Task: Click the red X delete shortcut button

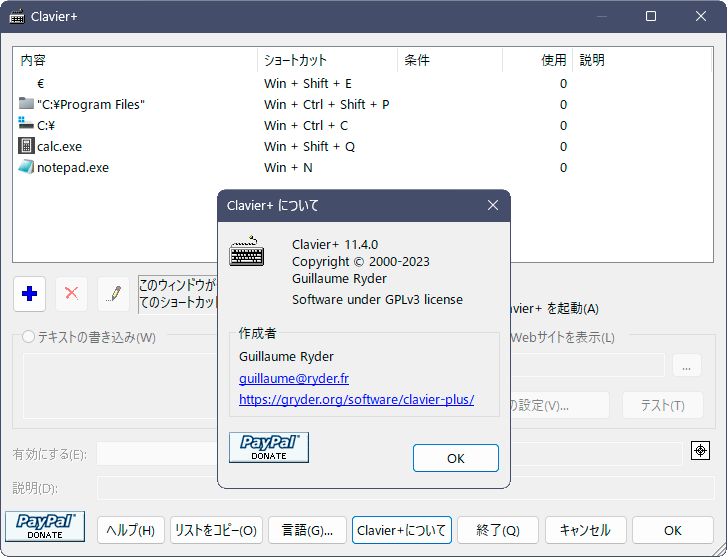Action: 71,294
